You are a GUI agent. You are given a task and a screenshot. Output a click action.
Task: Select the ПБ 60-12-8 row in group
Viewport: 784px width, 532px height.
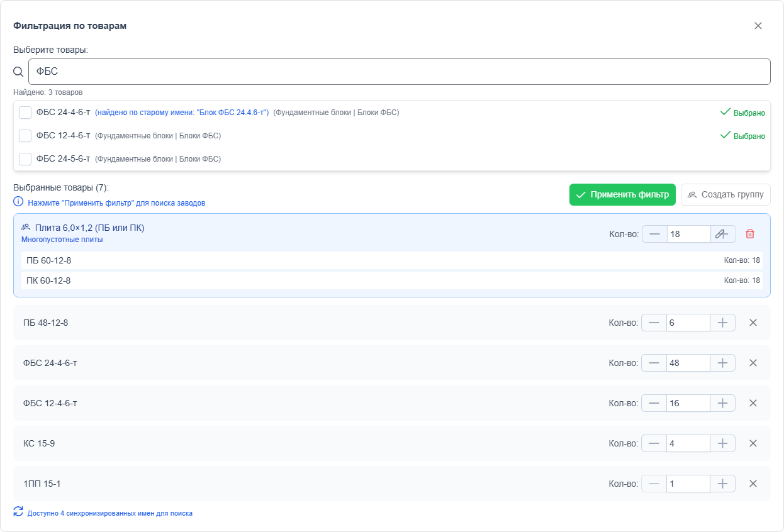(392, 260)
